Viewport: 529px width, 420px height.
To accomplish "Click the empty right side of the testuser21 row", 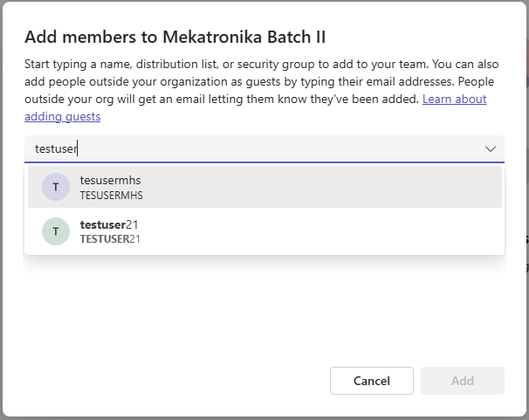I will pyautogui.click(x=393, y=231).
